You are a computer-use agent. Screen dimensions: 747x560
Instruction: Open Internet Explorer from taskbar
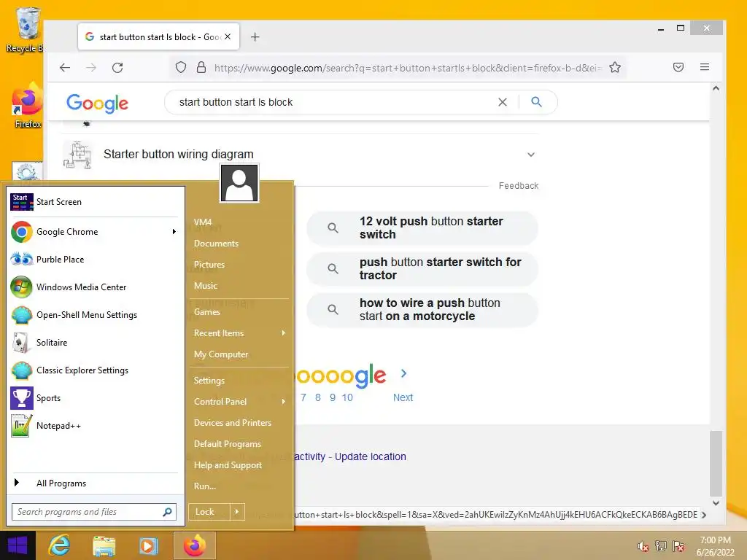59,545
